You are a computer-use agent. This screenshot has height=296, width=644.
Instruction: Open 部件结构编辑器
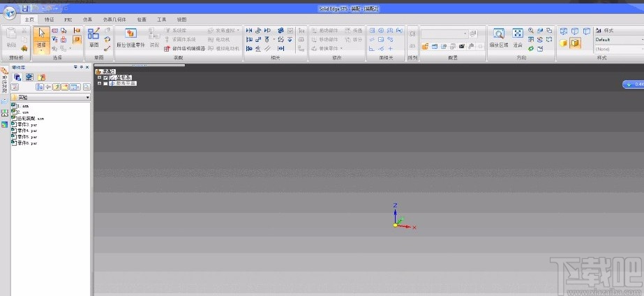pos(185,48)
